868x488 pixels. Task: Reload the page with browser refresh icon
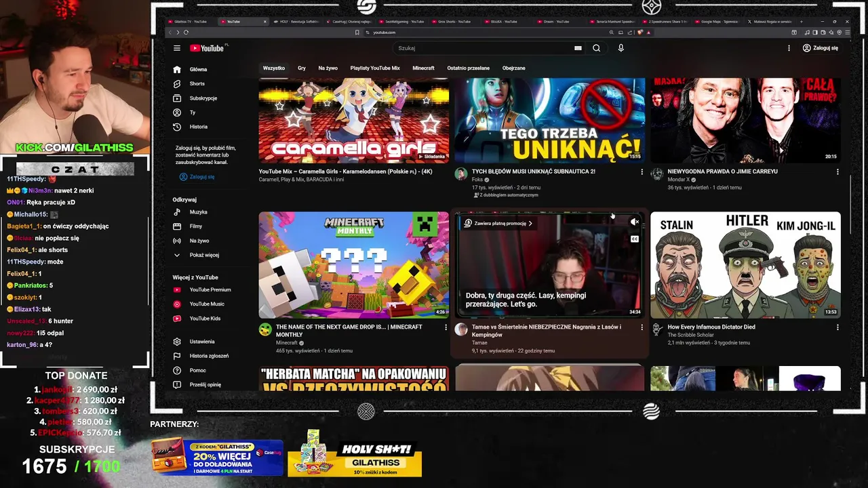click(x=186, y=32)
